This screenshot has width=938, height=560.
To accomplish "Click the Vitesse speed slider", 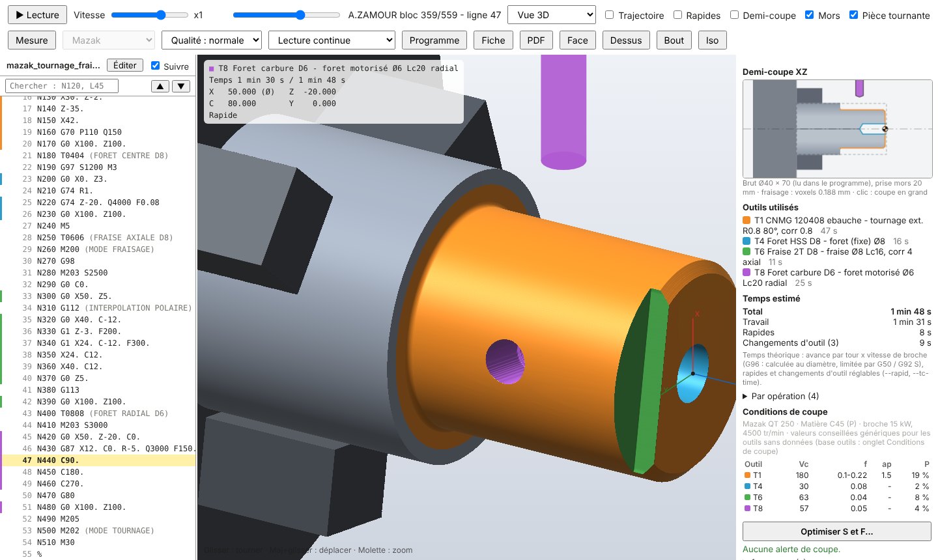I will pos(149,15).
